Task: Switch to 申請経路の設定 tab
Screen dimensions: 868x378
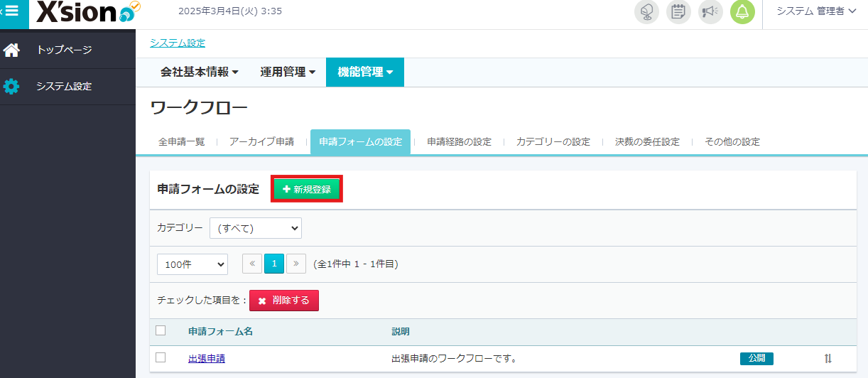Action: click(x=459, y=142)
